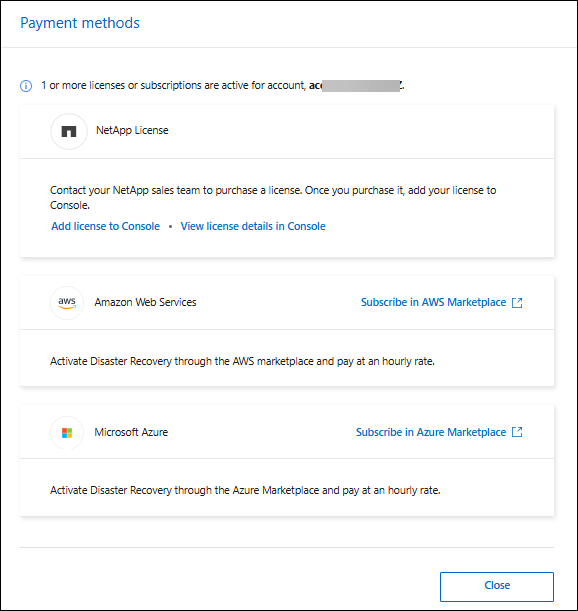This screenshot has width=578, height=611.
Task: Open View license details in Console
Action: tap(253, 226)
